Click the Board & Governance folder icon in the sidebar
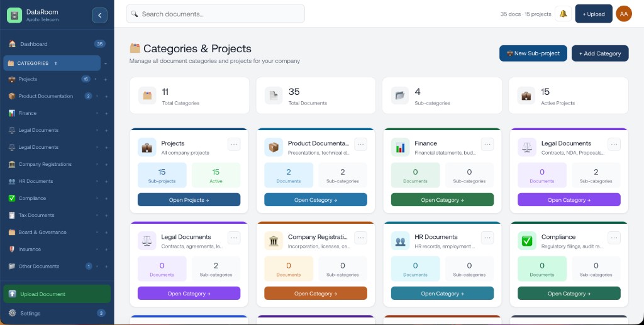 (x=12, y=232)
